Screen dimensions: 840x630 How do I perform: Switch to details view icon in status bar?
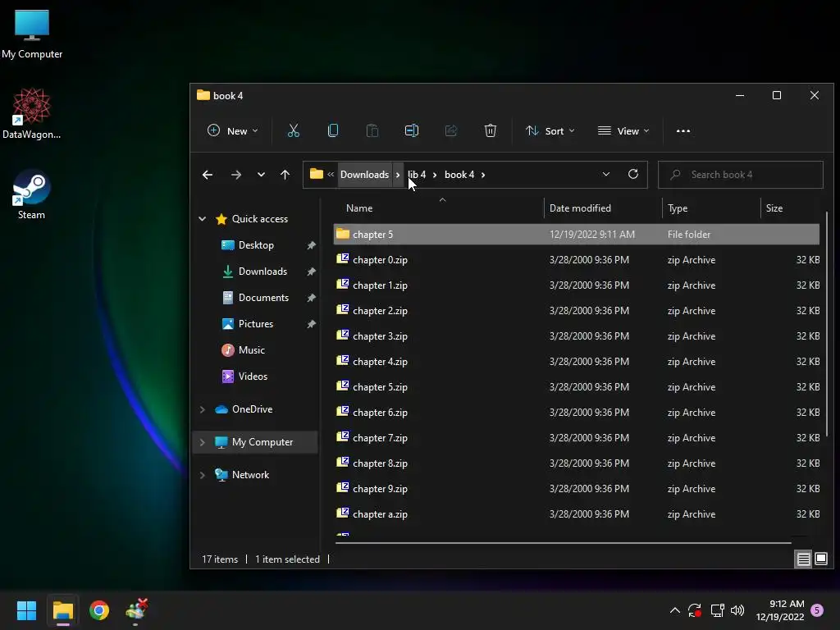coord(804,559)
